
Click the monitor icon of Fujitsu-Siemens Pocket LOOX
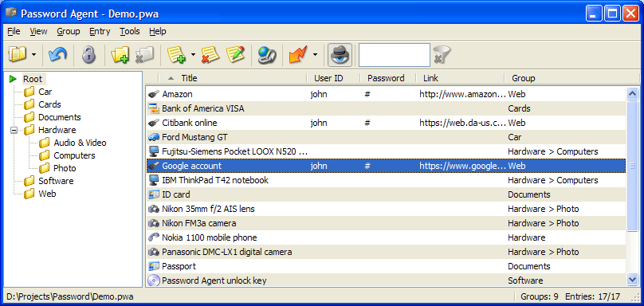click(x=153, y=151)
